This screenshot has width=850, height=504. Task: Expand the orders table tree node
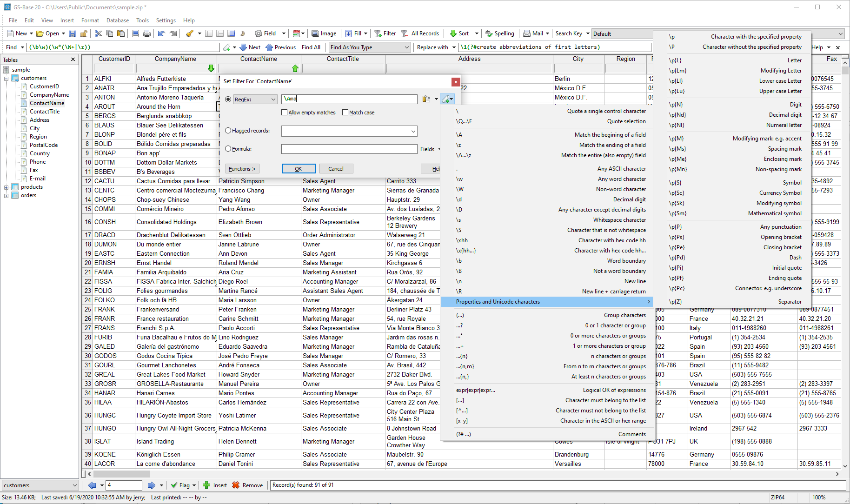click(7, 196)
